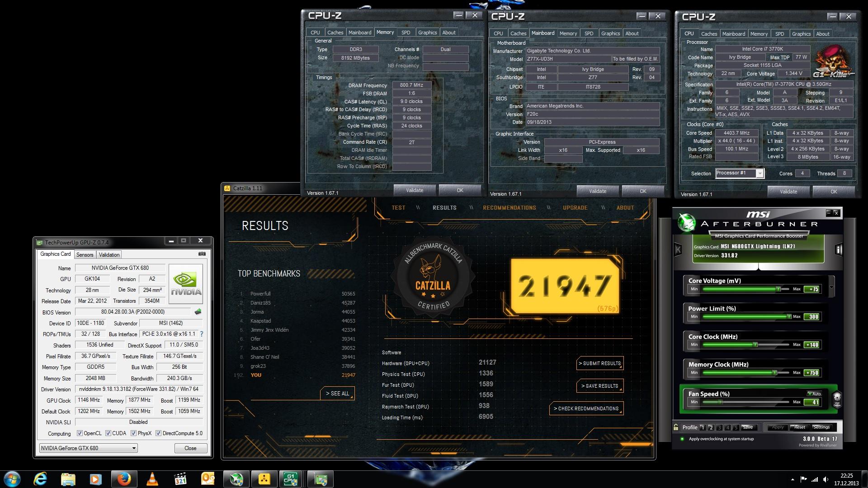This screenshot has width=868, height=488.
Task: Switch to MSI Afterburner taskbar icon
Action: (x=236, y=479)
